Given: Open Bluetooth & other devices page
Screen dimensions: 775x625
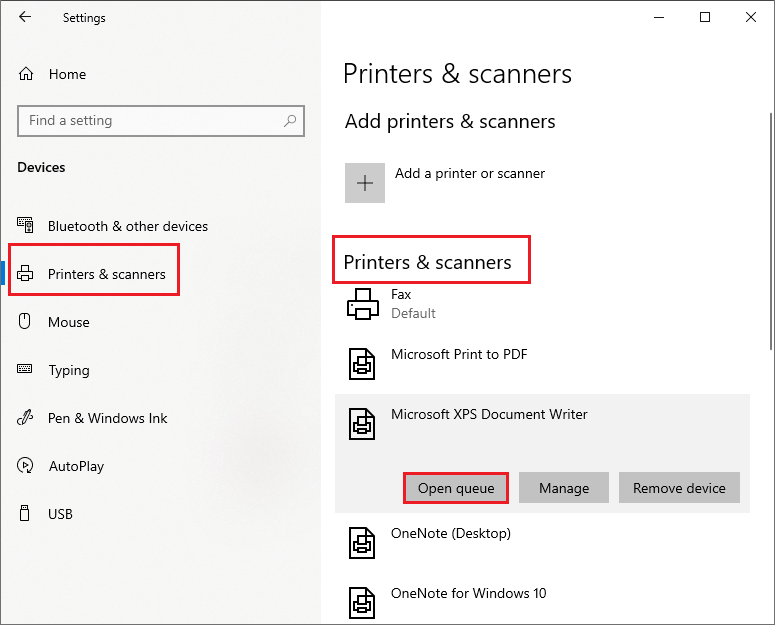Looking at the screenshot, I should 128,226.
